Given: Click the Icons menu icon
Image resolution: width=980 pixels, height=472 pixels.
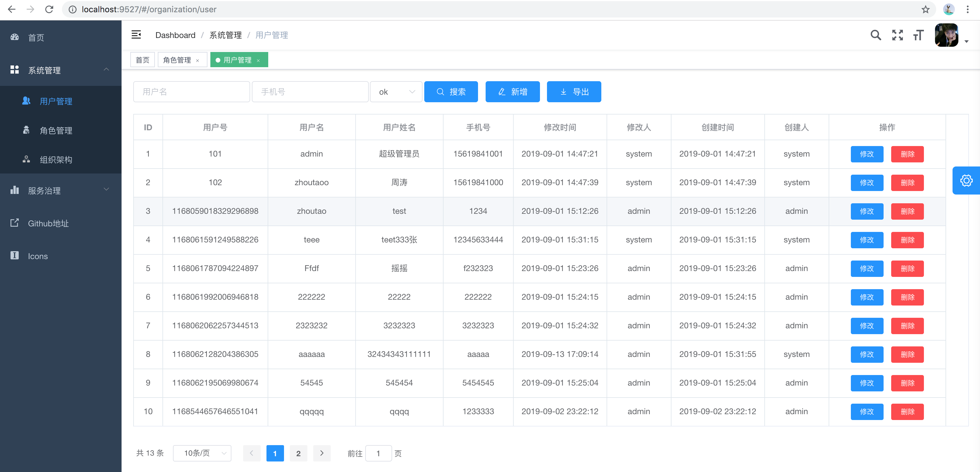Looking at the screenshot, I should pos(14,255).
